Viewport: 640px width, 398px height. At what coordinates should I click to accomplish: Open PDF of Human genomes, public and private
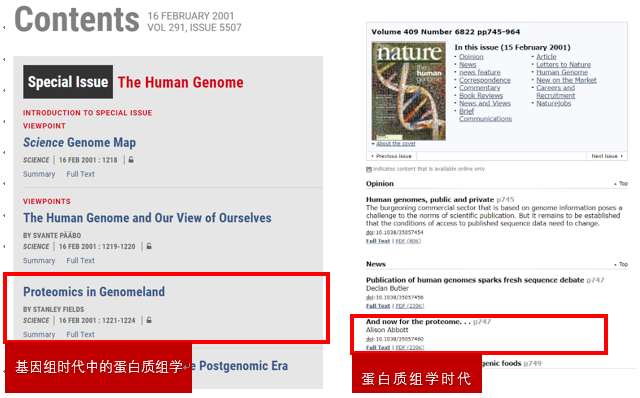[x=408, y=241]
